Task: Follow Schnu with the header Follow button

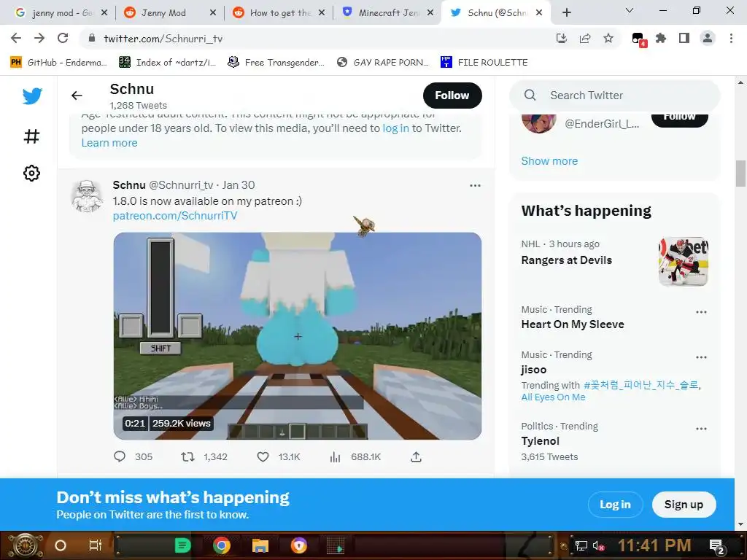Action: coord(452,96)
